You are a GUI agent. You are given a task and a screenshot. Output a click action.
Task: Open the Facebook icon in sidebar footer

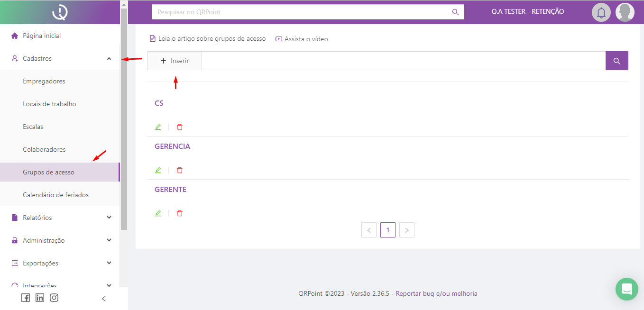pyautogui.click(x=26, y=298)
